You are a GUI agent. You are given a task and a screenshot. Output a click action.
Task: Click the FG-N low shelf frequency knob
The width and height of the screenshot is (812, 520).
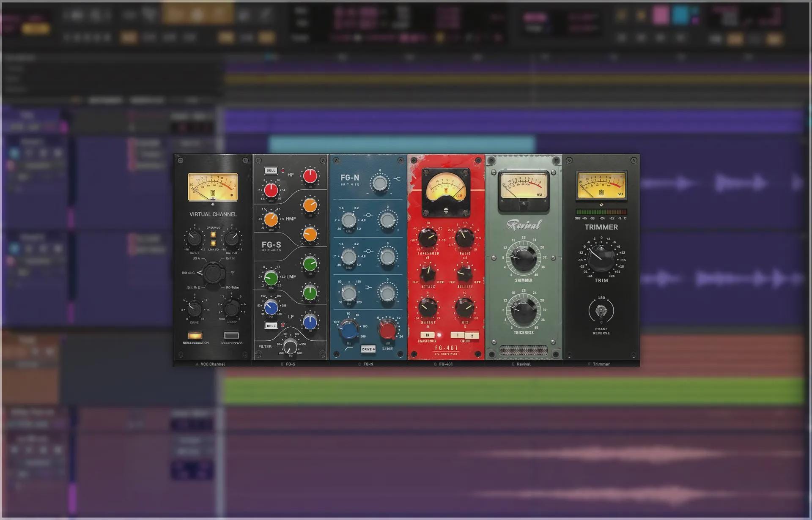click(x=349, y=293)
